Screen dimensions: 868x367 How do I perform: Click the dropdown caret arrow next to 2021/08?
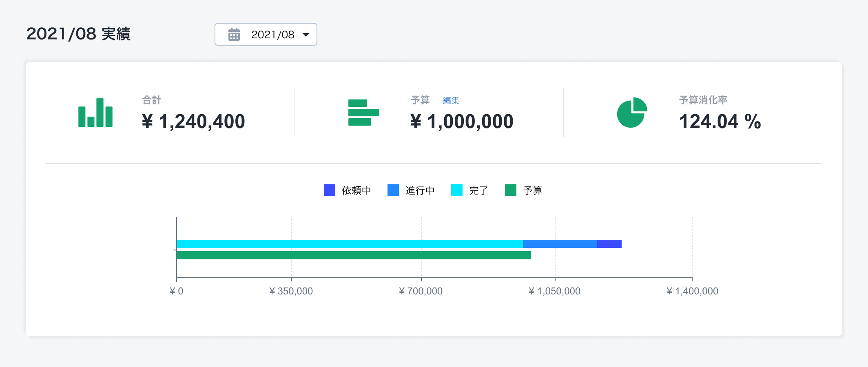(x=306, y=35)
